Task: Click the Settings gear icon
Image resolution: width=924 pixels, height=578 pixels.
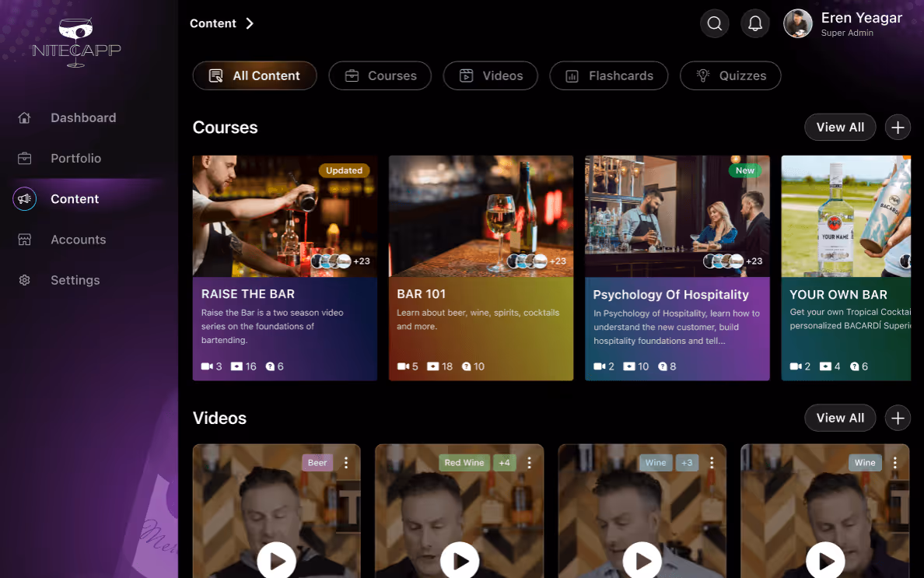Action: point(24,281)
